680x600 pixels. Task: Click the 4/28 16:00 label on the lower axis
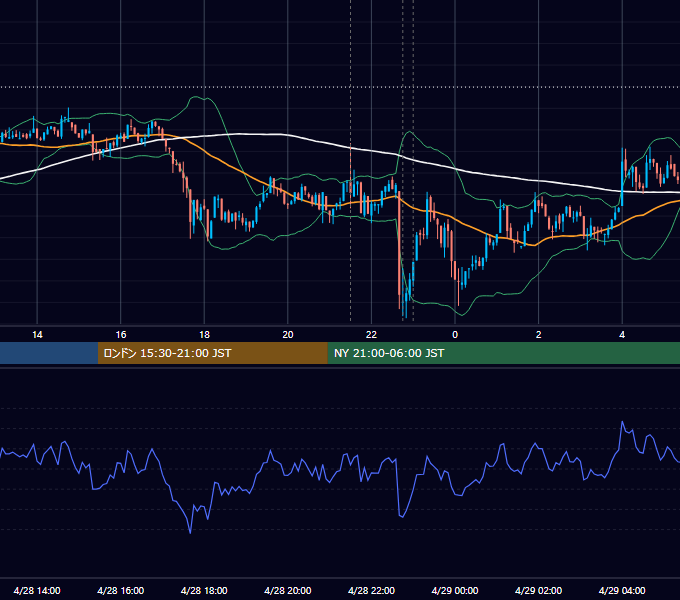pyautogui.click(x=121, y=590)
